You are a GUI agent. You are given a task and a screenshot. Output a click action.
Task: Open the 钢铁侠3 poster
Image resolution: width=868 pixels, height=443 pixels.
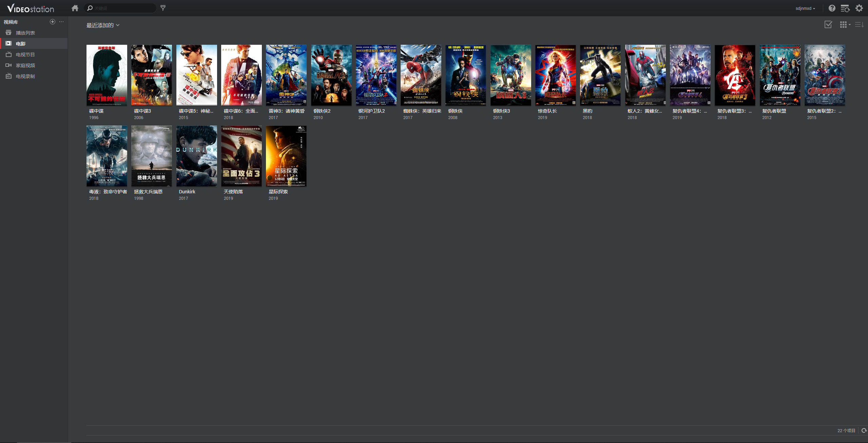point(511,75)
